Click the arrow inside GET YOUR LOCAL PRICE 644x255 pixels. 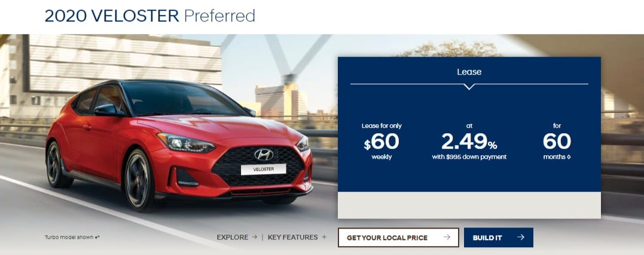447,237
